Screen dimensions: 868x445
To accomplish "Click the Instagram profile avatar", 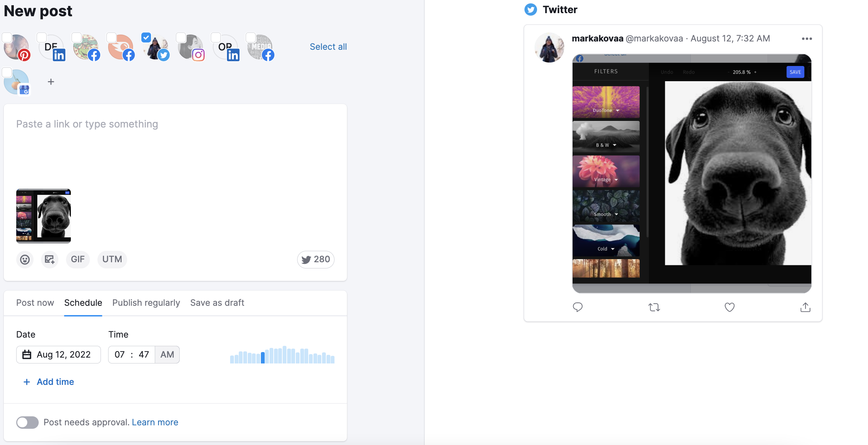I will [191, 47].
